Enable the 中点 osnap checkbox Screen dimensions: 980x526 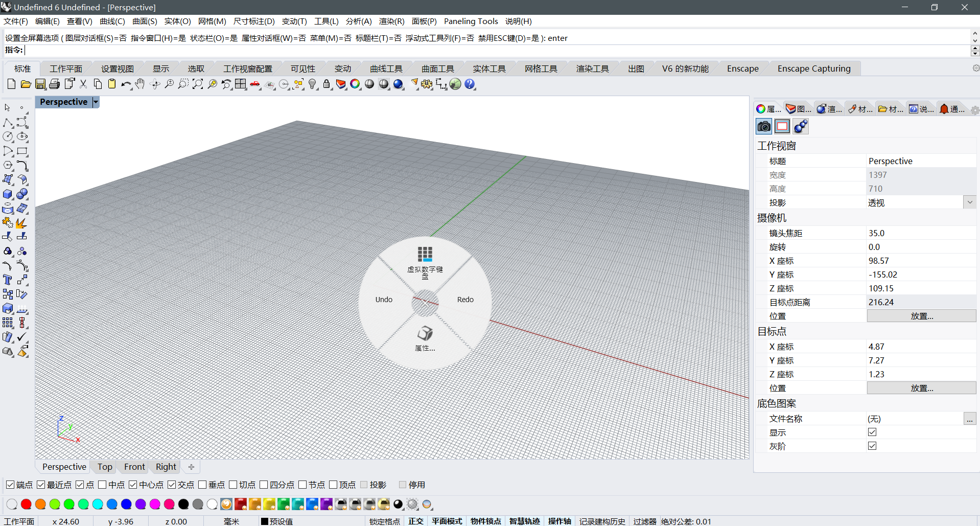point(102,485)
